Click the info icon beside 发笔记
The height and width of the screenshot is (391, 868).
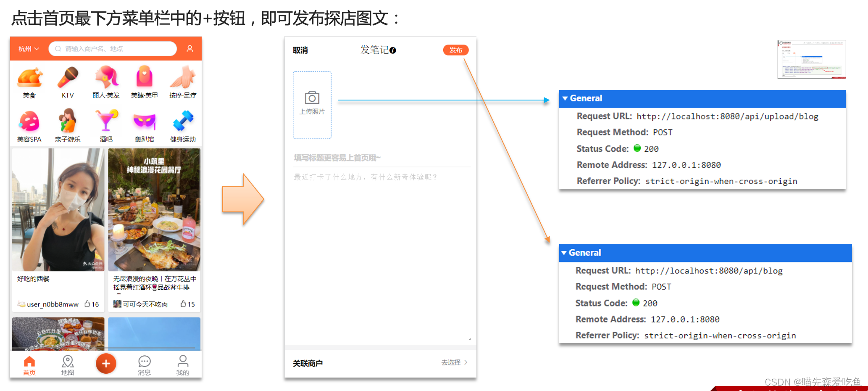393,50
